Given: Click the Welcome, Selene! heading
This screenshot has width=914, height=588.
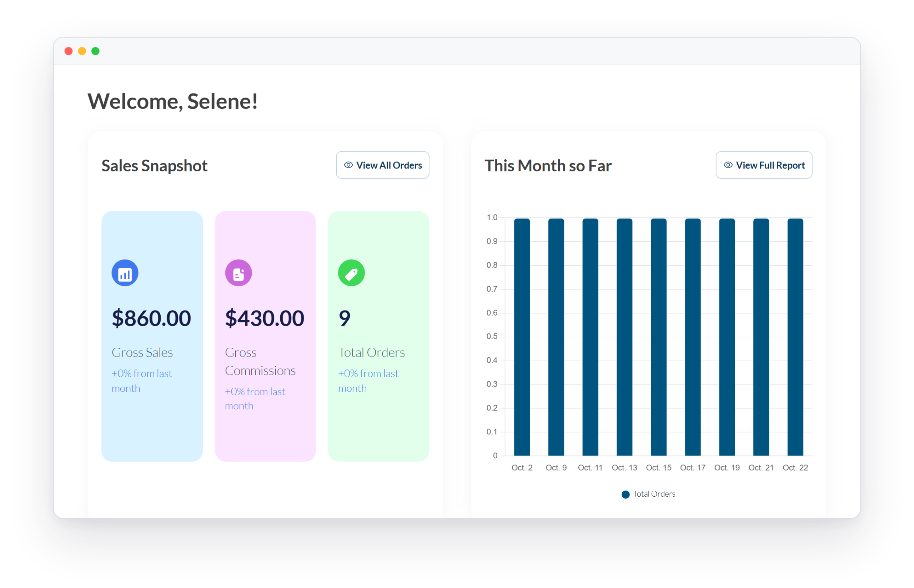Looking at the screenshot, I should [x=172, y=101].
